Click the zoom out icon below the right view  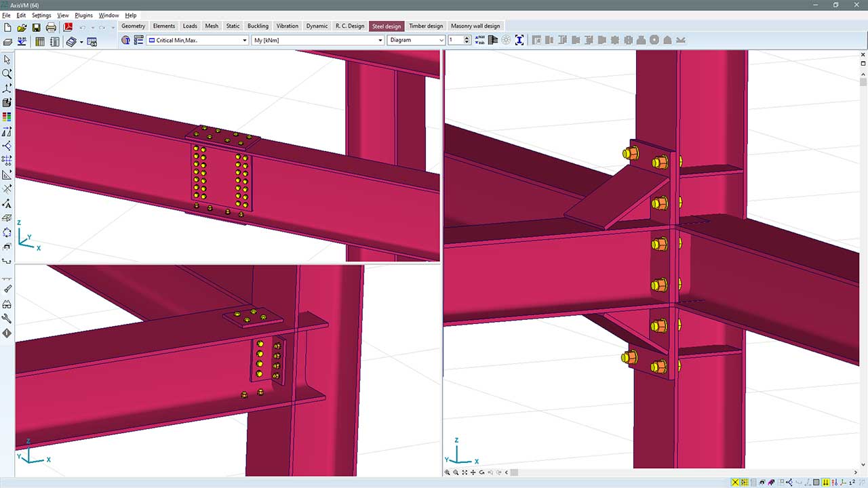(x=456, y=472)
